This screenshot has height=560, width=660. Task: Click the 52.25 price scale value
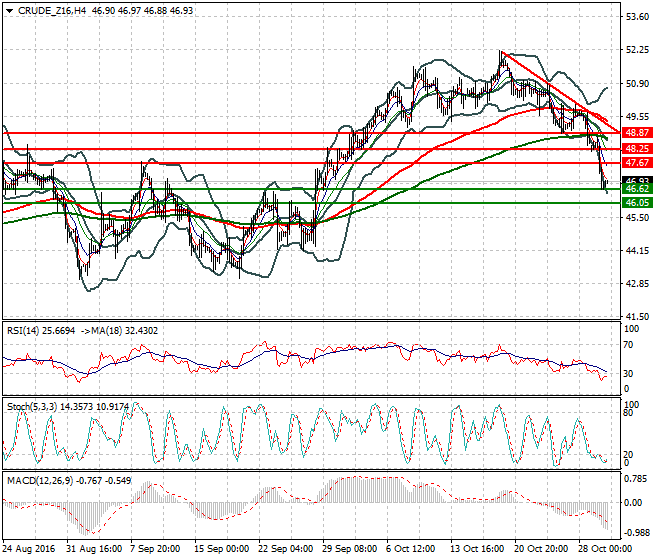click(637, 50)
